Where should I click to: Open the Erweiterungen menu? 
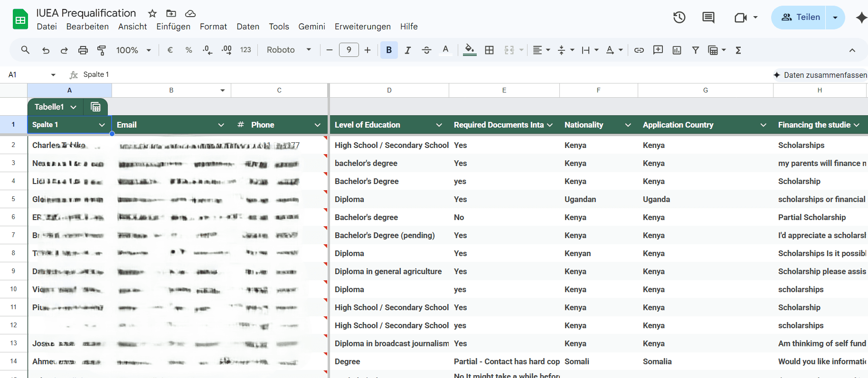pyautogui.click(x=363, y=27)
